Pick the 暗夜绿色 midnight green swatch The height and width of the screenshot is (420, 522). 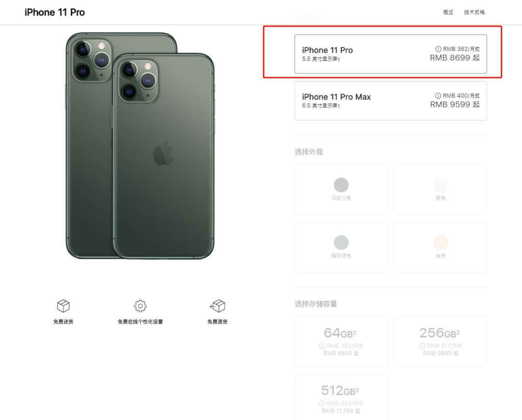pyautogui.click(x=341, y=247)
